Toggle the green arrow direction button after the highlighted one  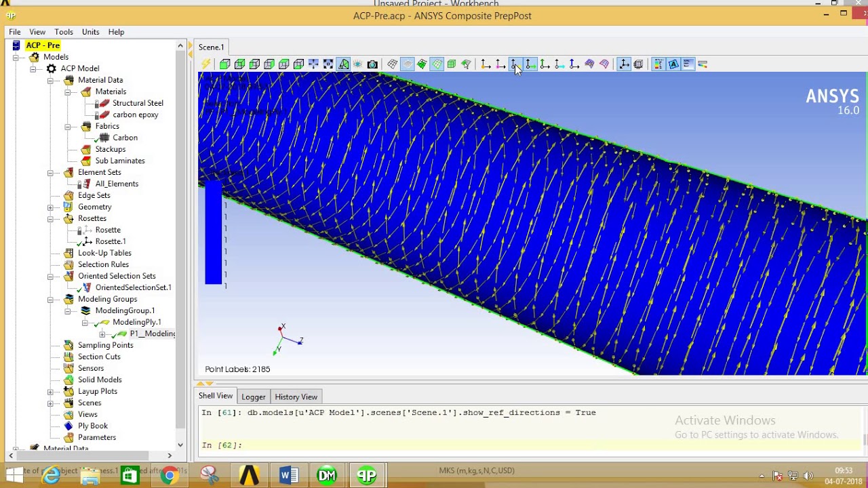(545, 64)
